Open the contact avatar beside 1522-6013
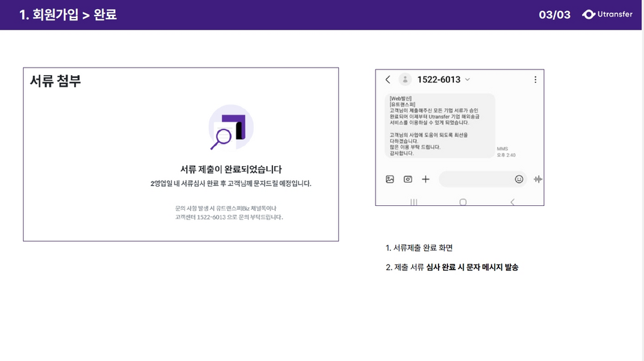This screenshot has width=644, height=361. 405,80
